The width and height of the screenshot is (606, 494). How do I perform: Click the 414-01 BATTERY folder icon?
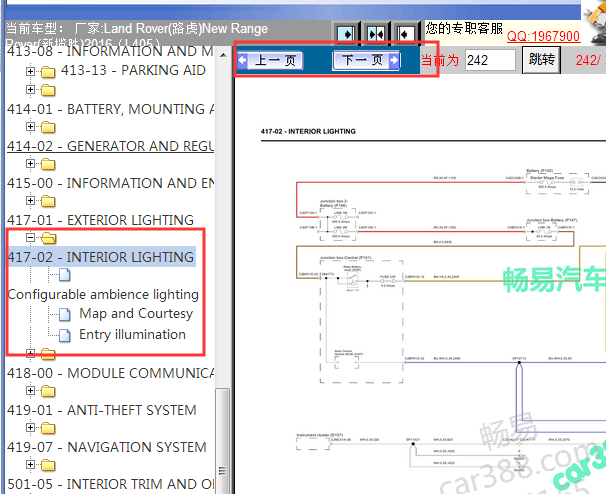click(x=48, y=90)
